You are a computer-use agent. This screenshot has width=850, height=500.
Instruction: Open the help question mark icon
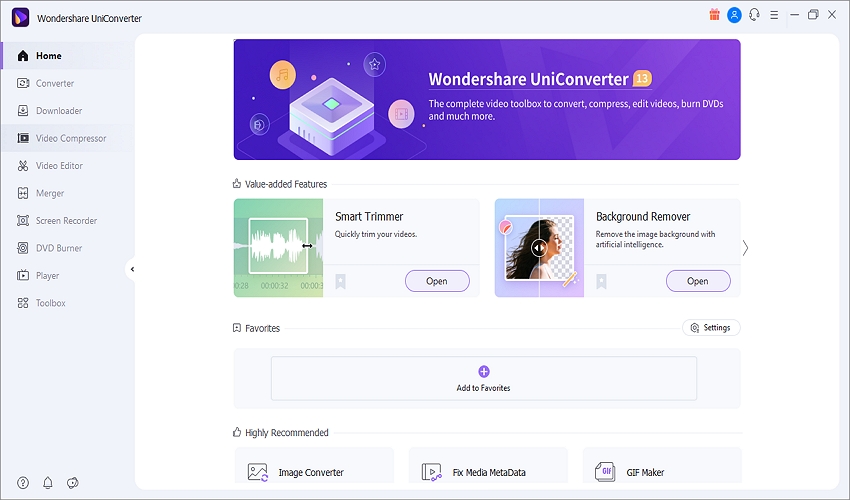tap(23, 483)
